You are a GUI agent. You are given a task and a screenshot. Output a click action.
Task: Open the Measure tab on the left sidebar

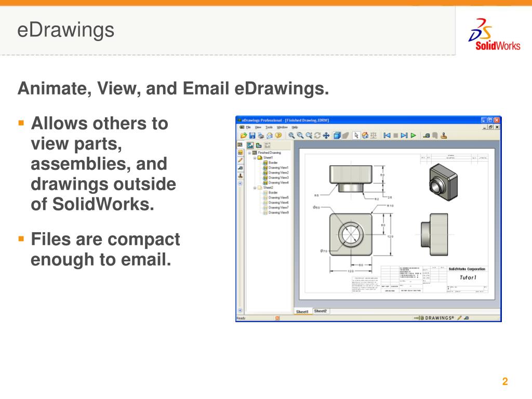(x=240, y=168)
